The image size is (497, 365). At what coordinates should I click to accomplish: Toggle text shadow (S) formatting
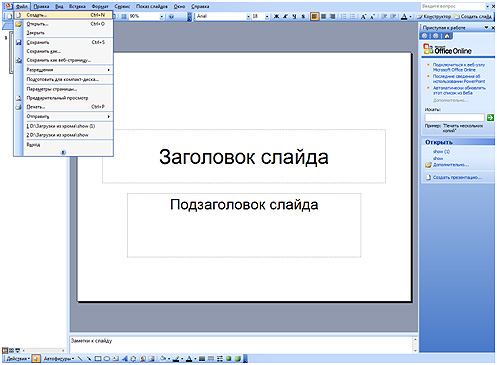point(303,16)
